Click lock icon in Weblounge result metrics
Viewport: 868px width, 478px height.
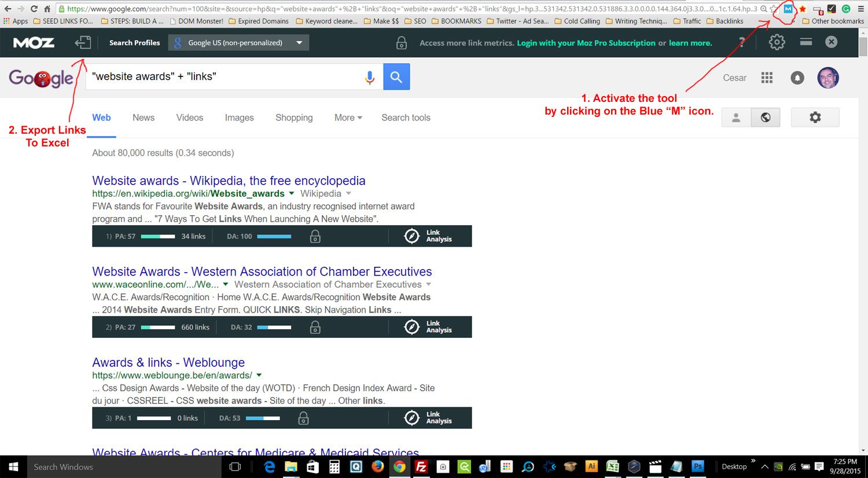click(303, 418)
